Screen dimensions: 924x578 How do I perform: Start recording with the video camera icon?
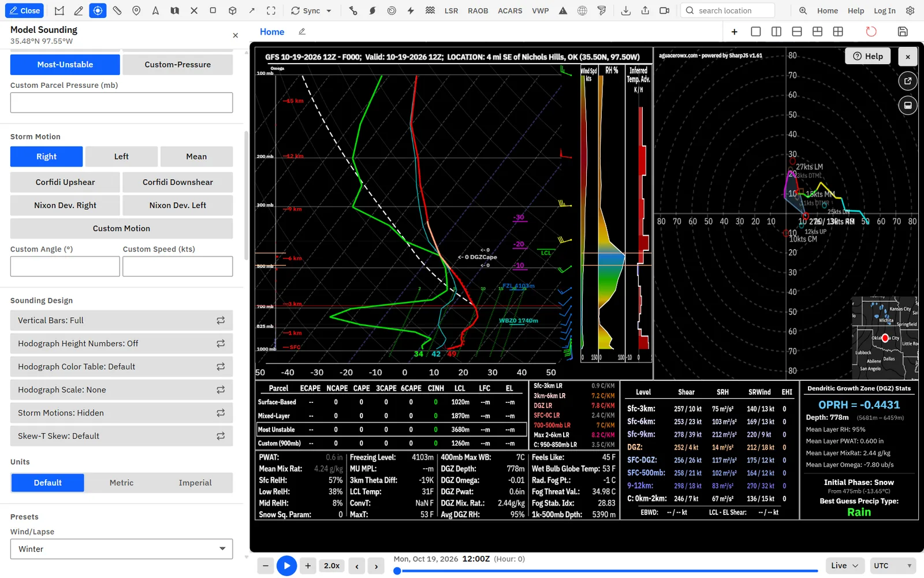[664, 10]
